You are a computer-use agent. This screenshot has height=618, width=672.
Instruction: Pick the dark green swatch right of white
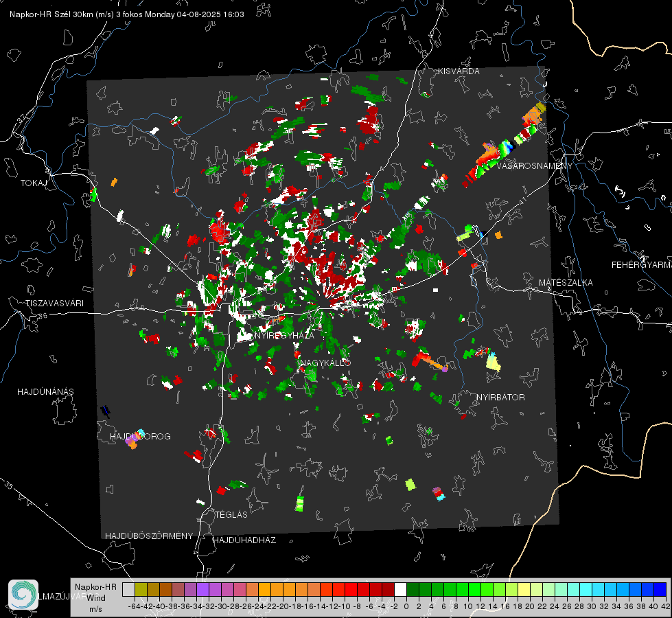413,589
